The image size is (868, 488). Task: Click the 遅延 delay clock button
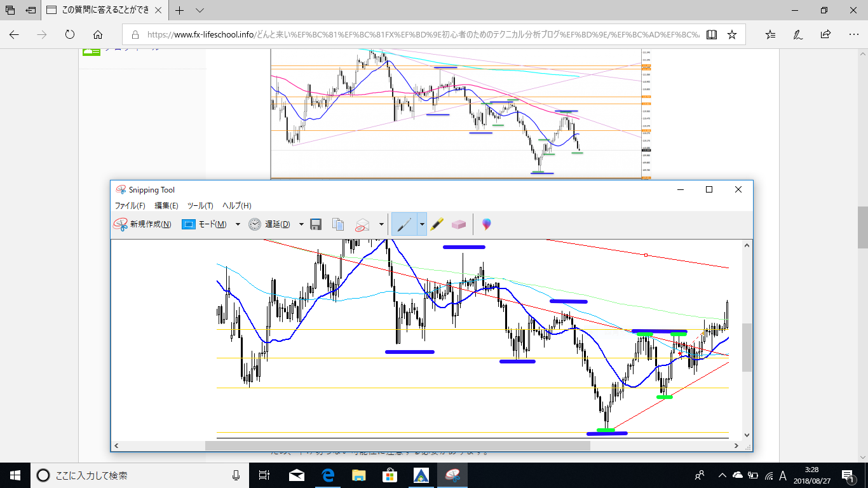point(269,224)
